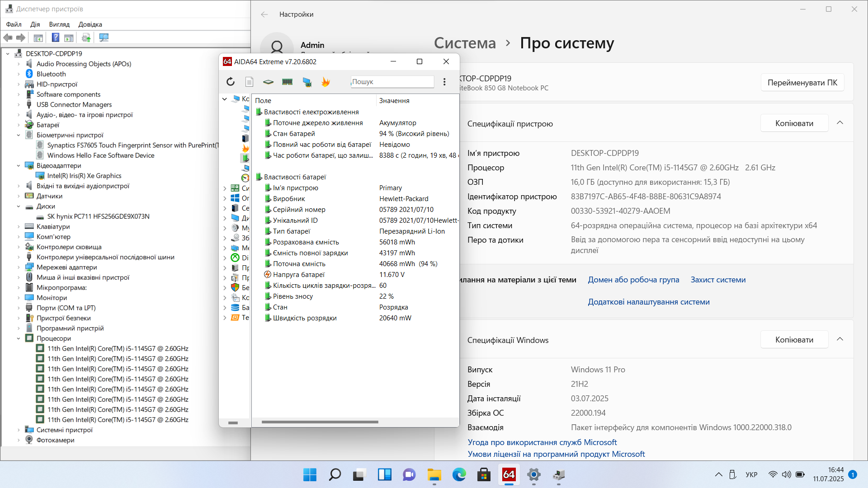The height and width of the screenshot is (488, 868).
Task: Collapse Специфікації Windows section chevron
Action: [840, 339]
